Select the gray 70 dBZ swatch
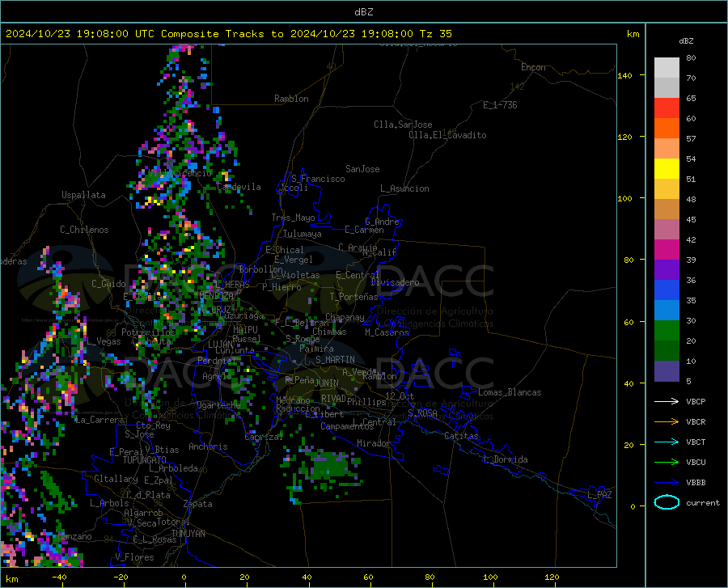This screenshot has height=588, width=728. click(x=667, y=87)
